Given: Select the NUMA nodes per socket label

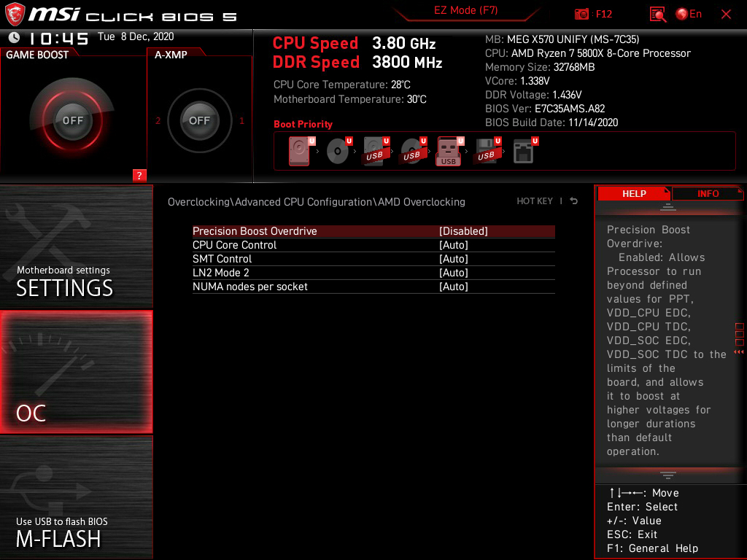Looking at the screenshot, I should 250,286.
